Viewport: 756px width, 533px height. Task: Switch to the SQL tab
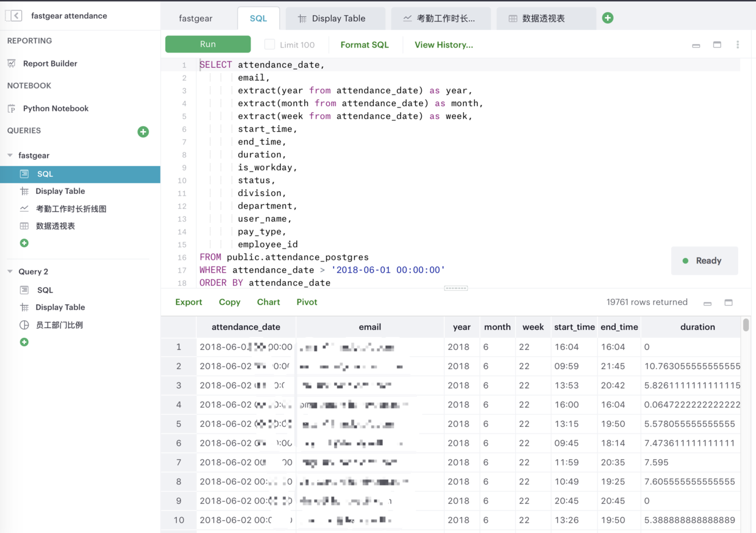259,18
